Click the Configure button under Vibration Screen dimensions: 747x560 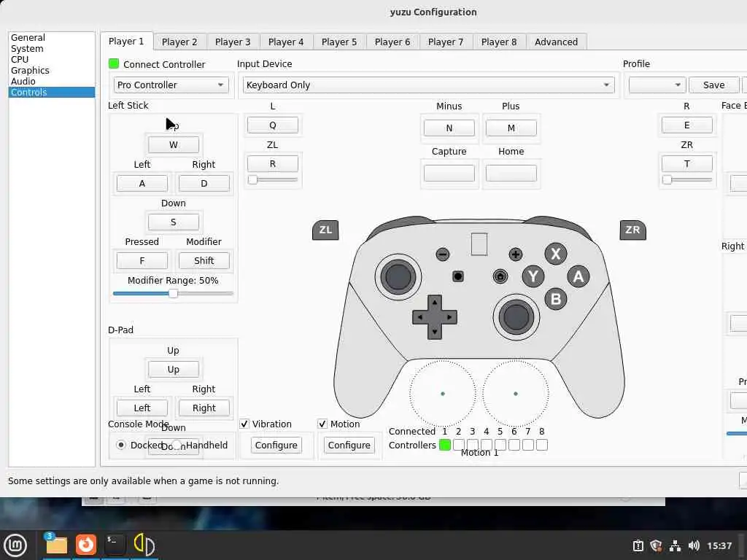276,446
